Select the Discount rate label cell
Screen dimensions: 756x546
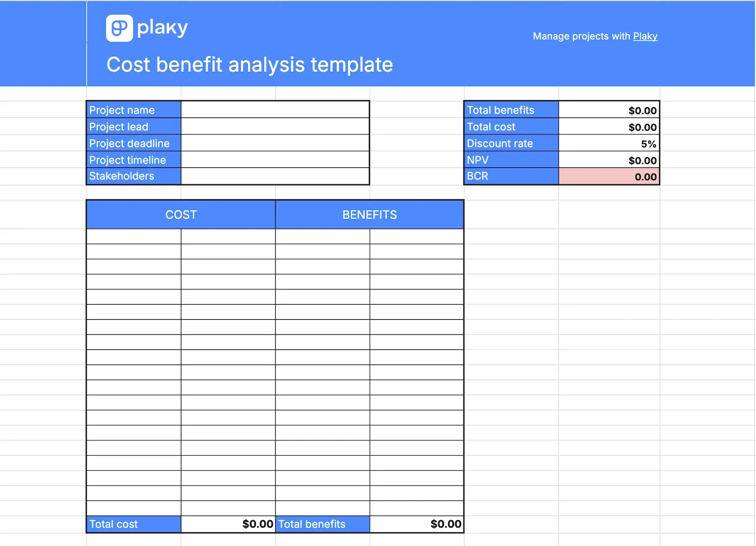tap(512, 143)
